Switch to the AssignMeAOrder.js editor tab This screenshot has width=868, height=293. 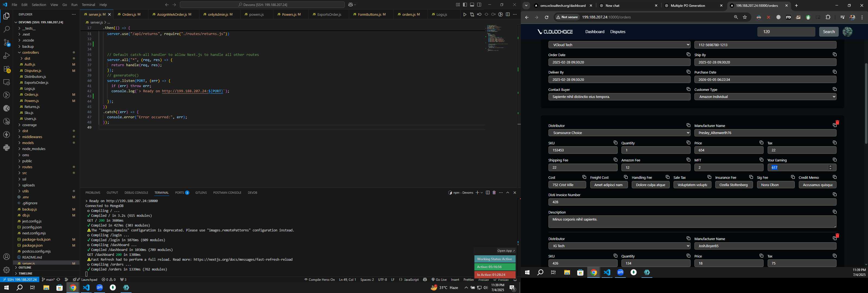(x=172, y=14)
